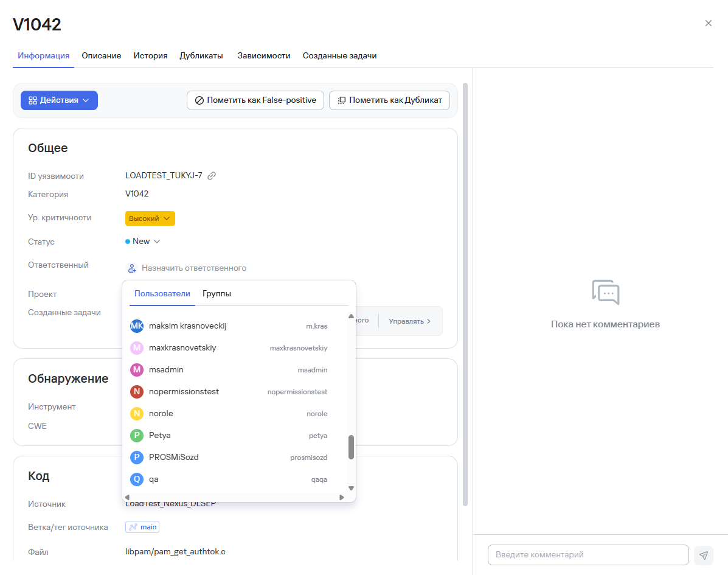Click Назначить ответственного link
This screenshot has width=728, height=575.
click(x=194, y=268)
